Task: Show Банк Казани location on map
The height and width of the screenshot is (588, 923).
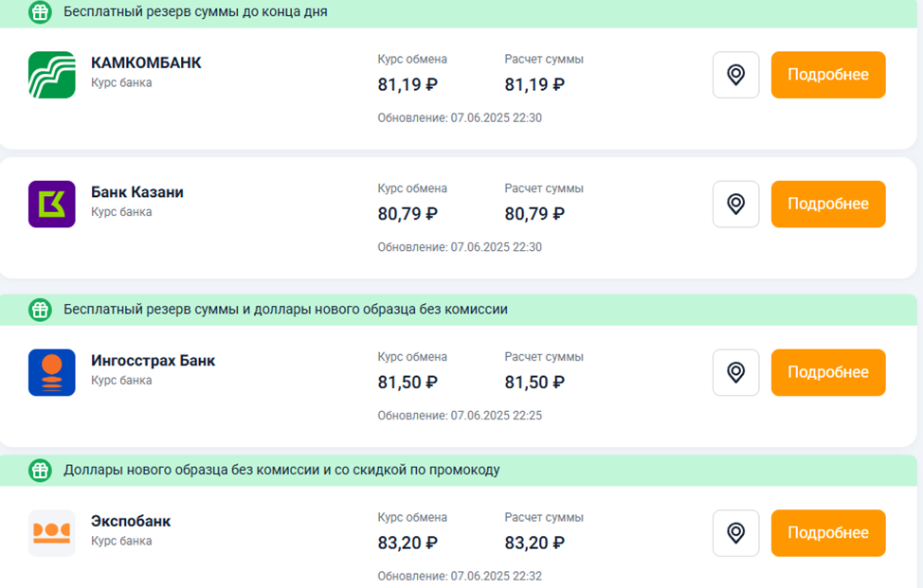Action: [x=735, y=204]
